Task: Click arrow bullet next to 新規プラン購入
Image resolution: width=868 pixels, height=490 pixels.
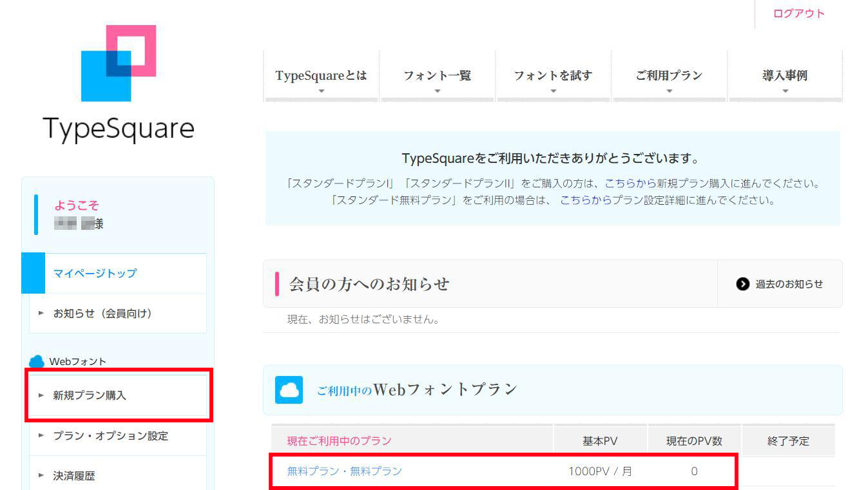Action: [41, 395]
